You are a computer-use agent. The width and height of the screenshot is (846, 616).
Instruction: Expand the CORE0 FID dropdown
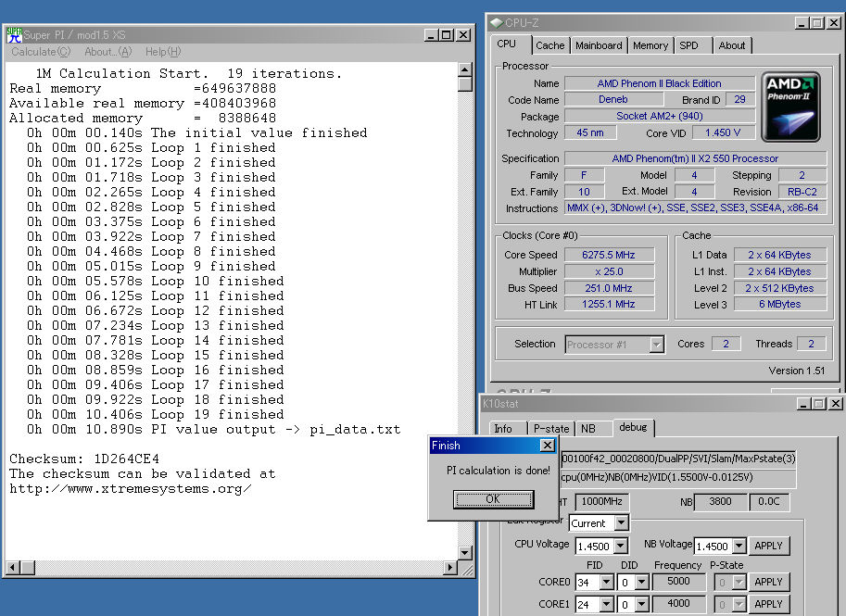[606, 582]
